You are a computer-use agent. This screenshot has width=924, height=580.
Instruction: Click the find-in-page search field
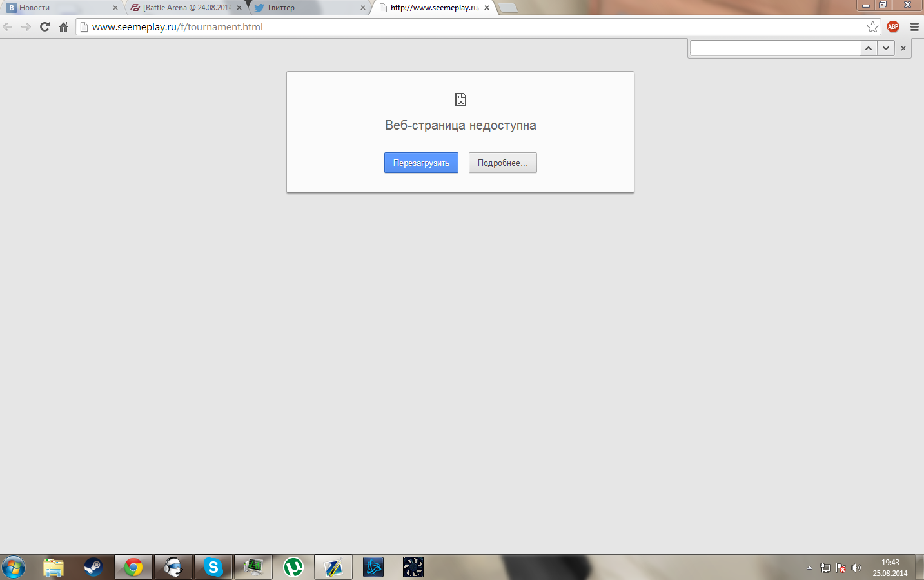[774, 48]
